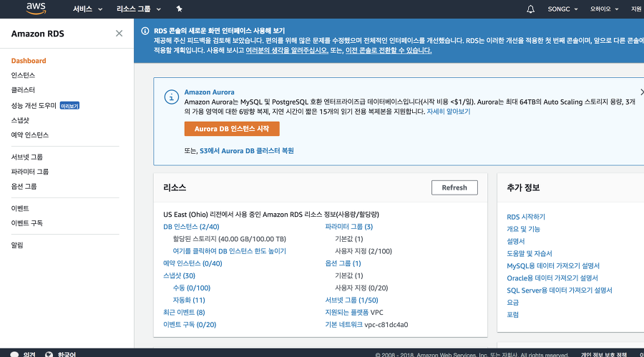
Task: Click the globe language icon in footer
Action: 49,354
